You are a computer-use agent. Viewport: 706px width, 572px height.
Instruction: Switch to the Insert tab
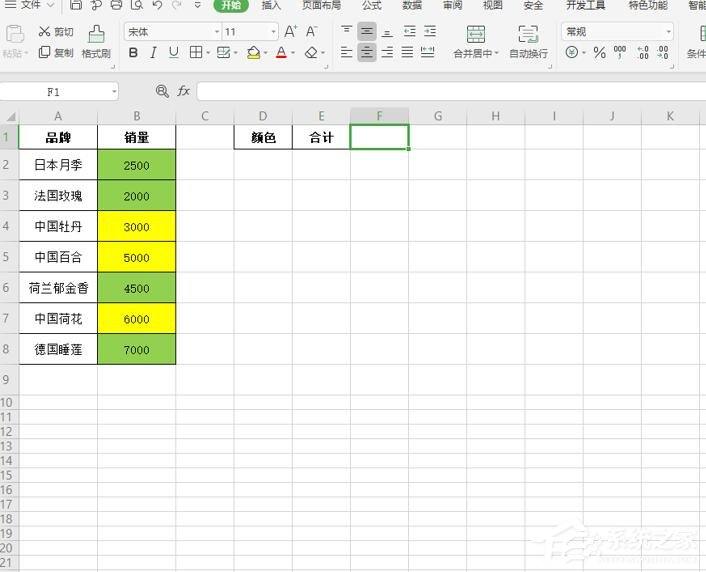[x=271, y=5]
